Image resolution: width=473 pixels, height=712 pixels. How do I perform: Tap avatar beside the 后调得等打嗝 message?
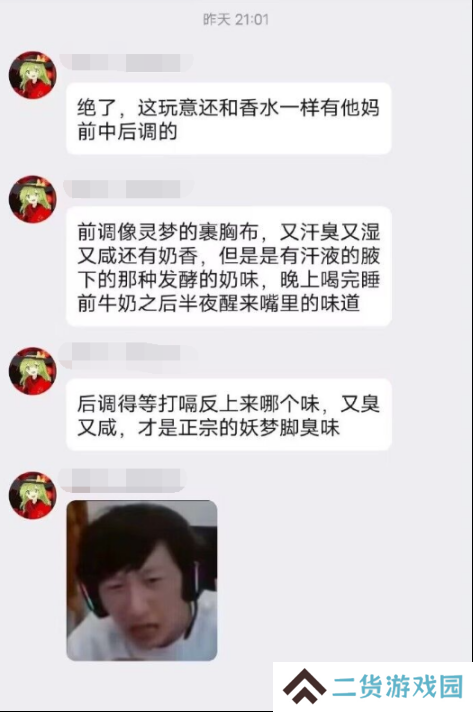tap(33, 371)
